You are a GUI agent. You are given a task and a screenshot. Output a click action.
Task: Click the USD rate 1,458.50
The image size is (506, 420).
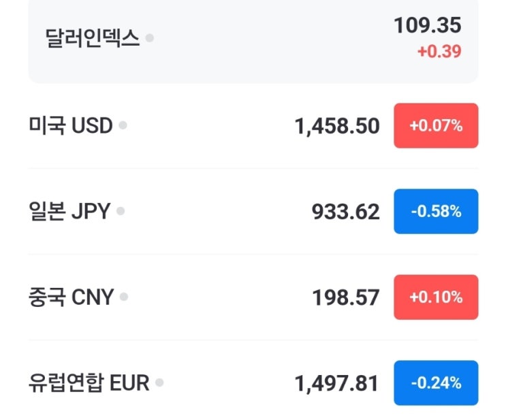pyautogui.click(x=337, y=126)
